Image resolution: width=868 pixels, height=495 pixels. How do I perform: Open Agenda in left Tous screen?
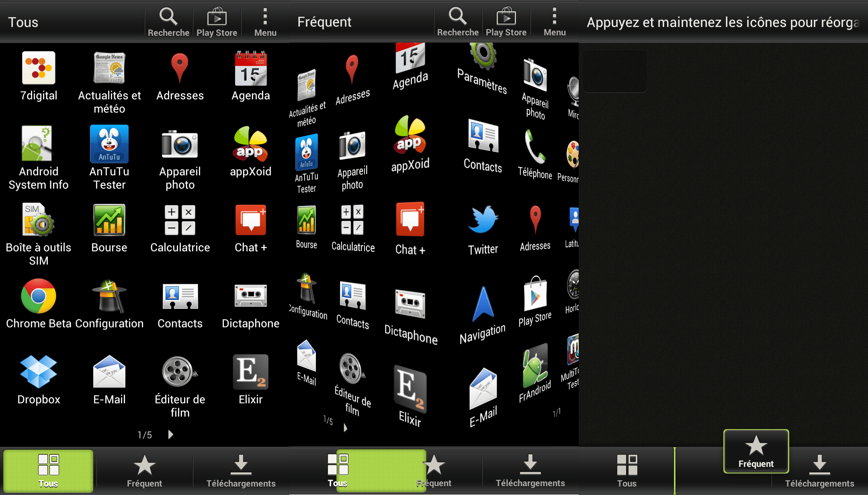[x=251, y=76]
